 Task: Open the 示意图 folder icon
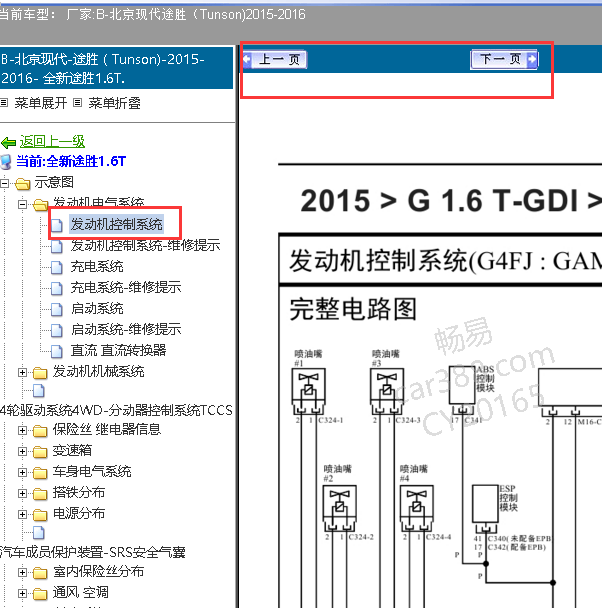tap(23, 183)
